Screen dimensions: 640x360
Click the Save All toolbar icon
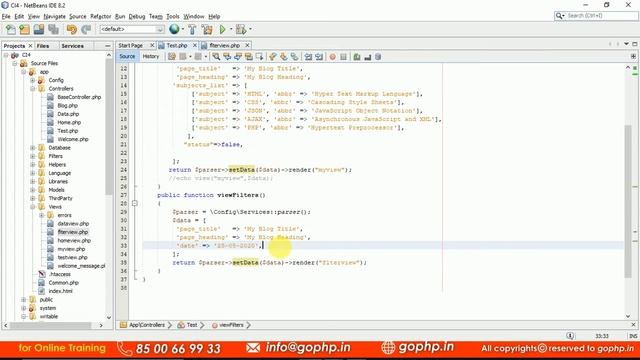click(x=53, y=29)
